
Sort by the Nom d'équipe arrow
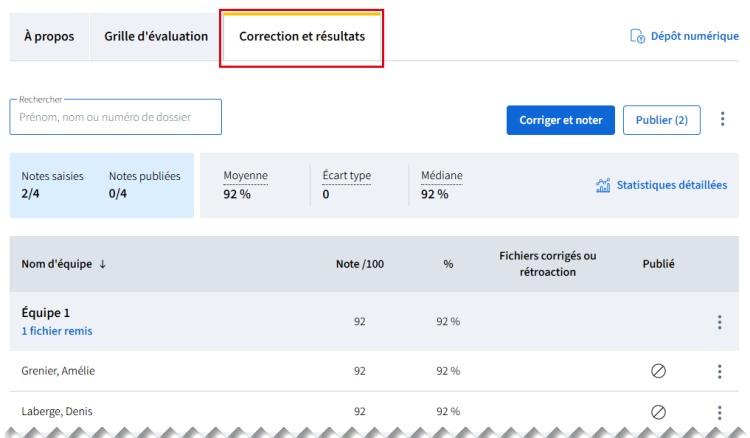coord(102,264)
